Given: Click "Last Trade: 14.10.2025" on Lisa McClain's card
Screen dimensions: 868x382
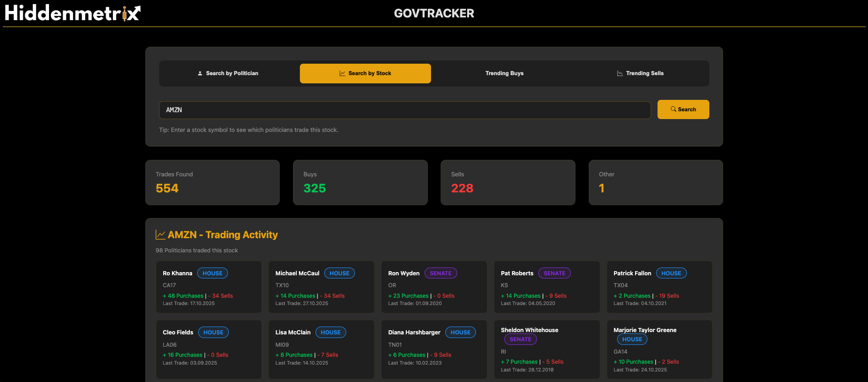Looking at the screenshot, I should 302,363.
